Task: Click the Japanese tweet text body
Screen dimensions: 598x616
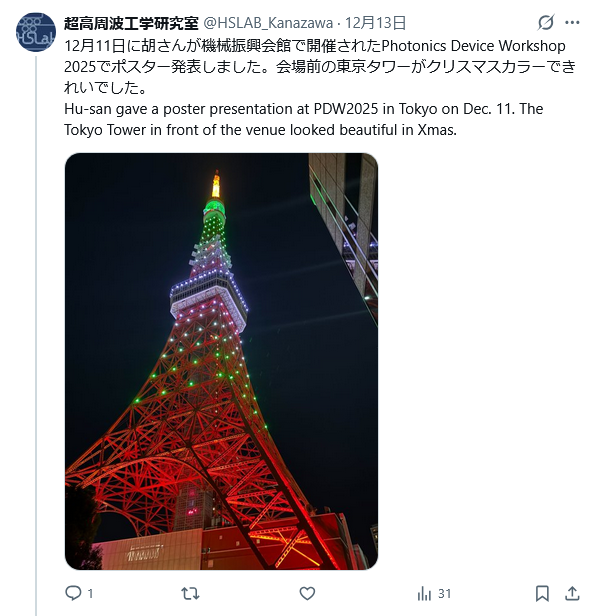Action: tap(319, 66)
